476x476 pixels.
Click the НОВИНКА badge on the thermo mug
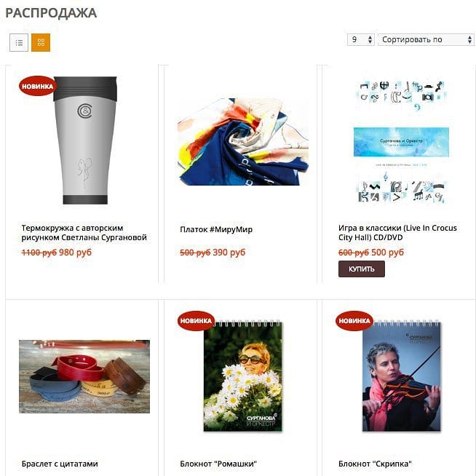tap(38, 86)
